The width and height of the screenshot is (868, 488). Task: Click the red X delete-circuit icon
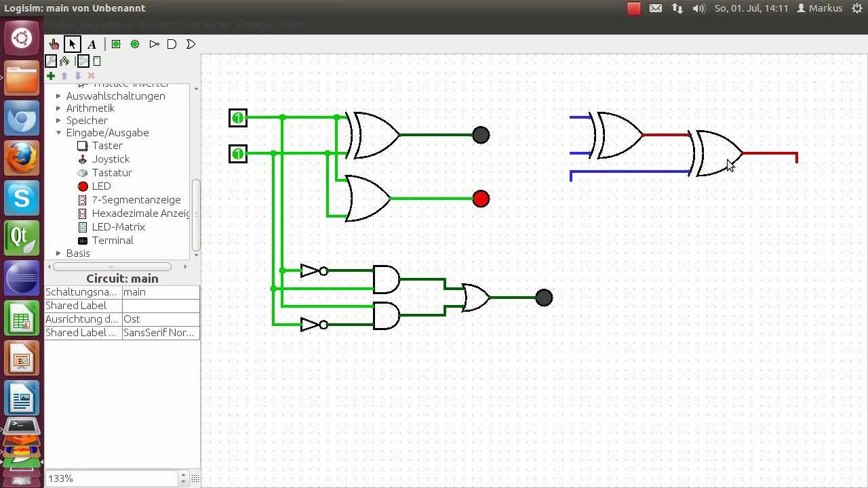click(92, 76)
